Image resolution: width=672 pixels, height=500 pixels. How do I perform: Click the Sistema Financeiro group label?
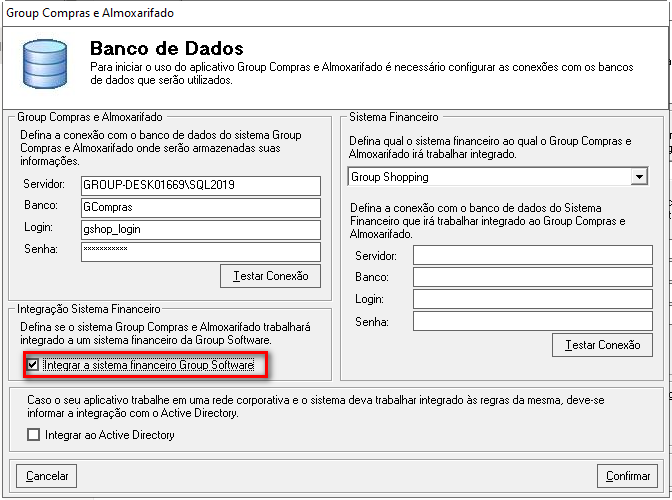(393, 117)
